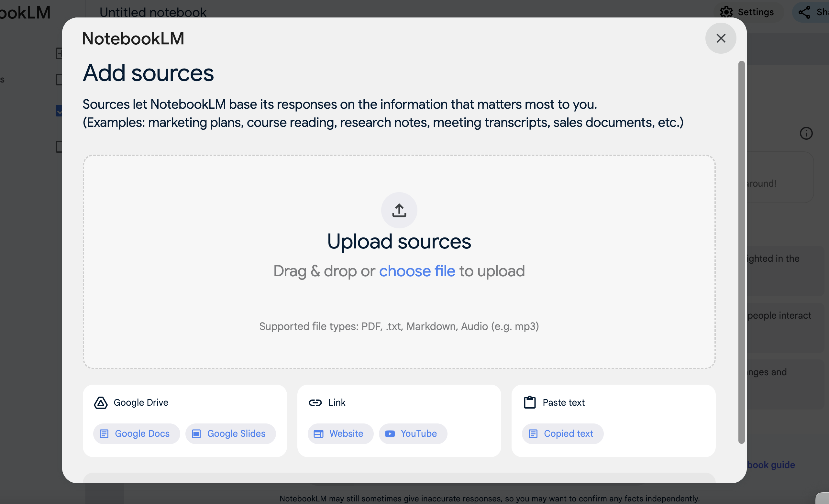This screenshot has width=829, height=504.
Task: Click the Share icon in header
Action: click(804, 12)
